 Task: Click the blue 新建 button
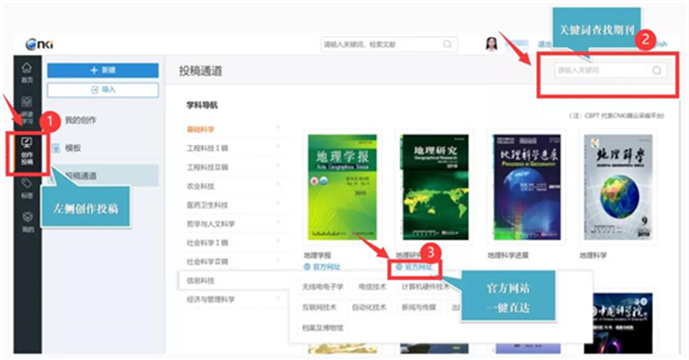(x=103, y=70)
